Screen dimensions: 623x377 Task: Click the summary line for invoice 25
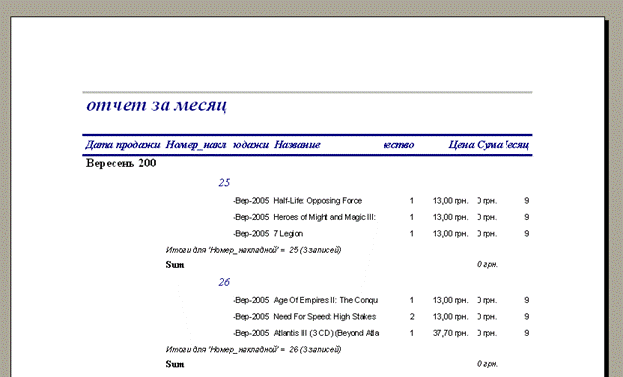[253, 250]
